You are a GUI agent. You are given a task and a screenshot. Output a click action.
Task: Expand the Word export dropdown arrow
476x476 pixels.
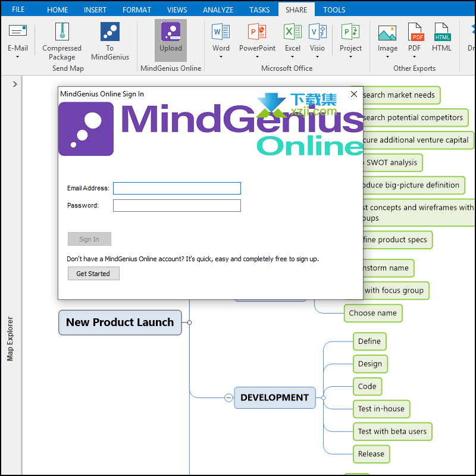tap(221, 57)
